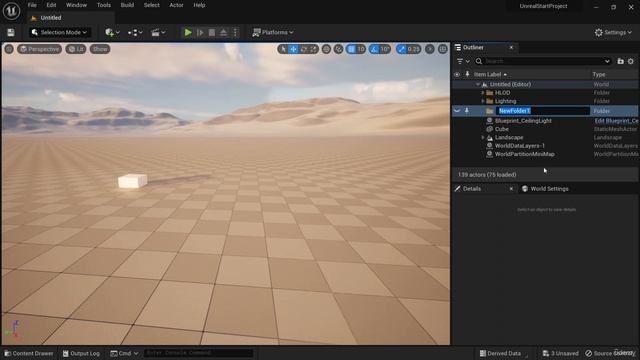Open the Selection Mode dropdown
Viewport: 640px width, 360px height.
coord(60,32)
